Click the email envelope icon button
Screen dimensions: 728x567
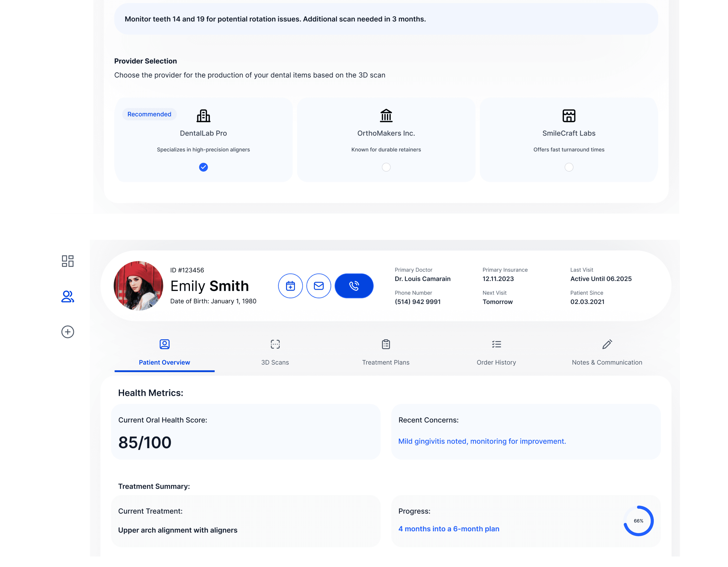click(319, 286)
